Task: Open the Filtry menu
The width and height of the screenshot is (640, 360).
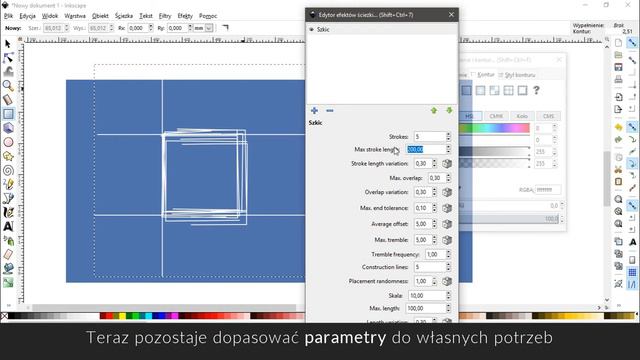Action: coord(165,16)
